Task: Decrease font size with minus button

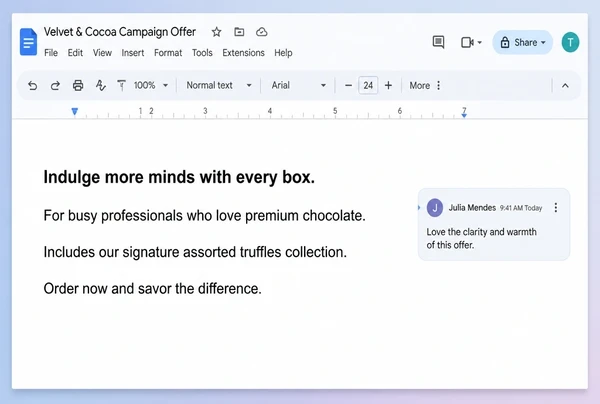Action: (x=348, y=85)
